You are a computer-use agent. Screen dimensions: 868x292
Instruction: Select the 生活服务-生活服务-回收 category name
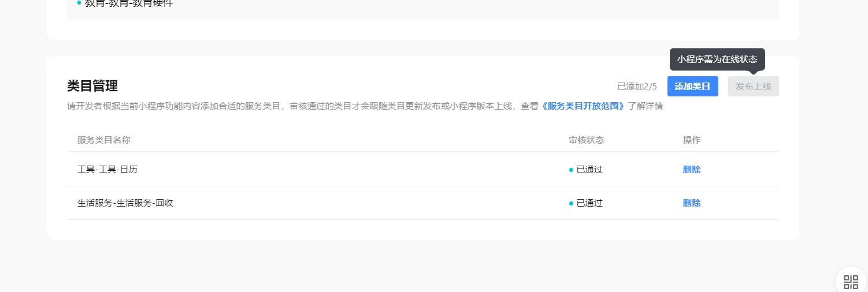click(x=125, y=203)
